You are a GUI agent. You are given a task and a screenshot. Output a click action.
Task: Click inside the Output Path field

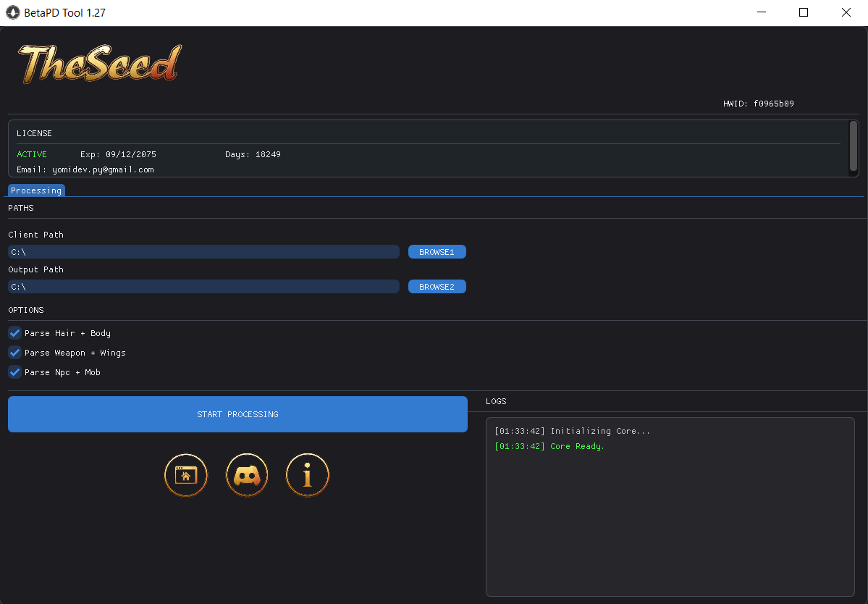(x=203, y=286)
